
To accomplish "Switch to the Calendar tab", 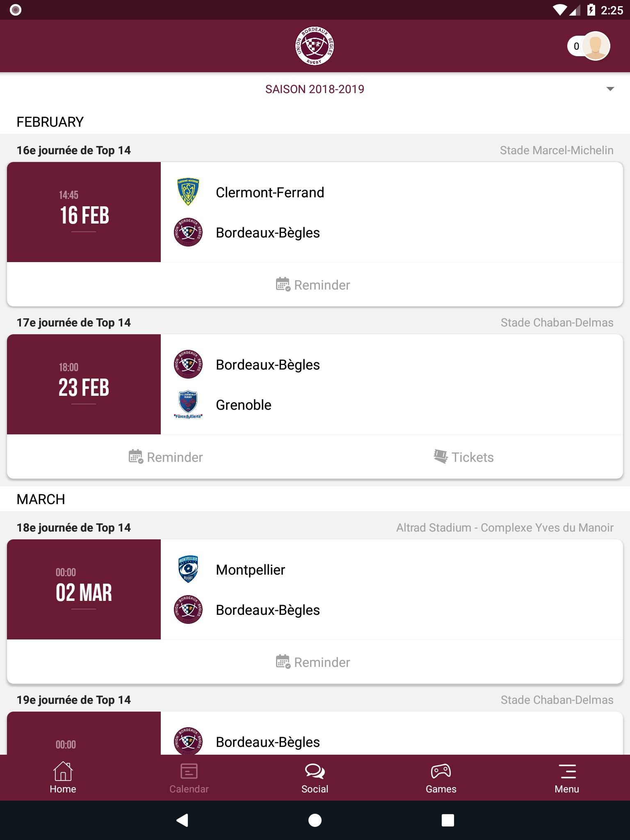I will tap(189, 778).
